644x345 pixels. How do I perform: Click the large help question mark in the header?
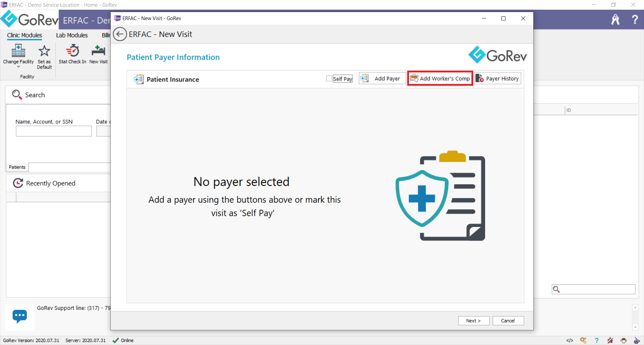[635, 19]
